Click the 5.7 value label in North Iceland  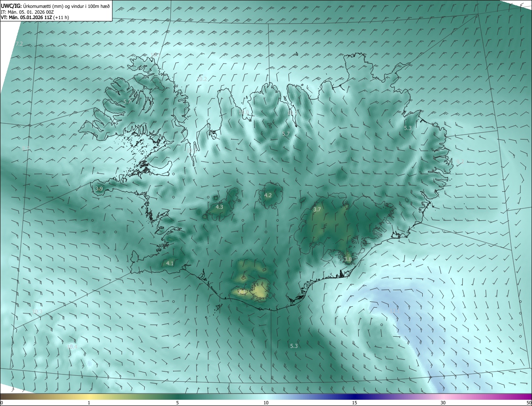click(x=286, y=134)
